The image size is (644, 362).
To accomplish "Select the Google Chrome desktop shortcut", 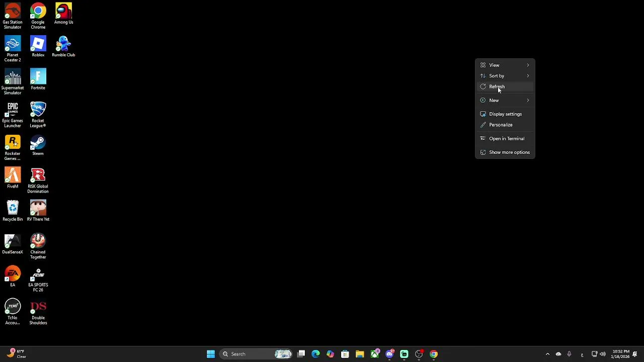I will pos(38,16).
